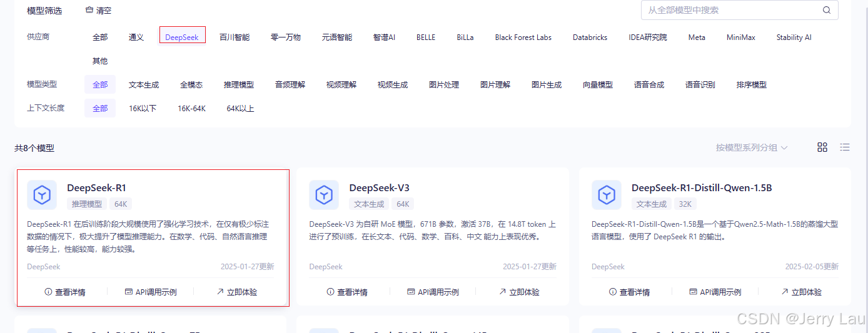This screenshot has height=333, width=868.
Task: Click 立即体验 on DeepSeek-V3 card
Action: pos(519,292)
